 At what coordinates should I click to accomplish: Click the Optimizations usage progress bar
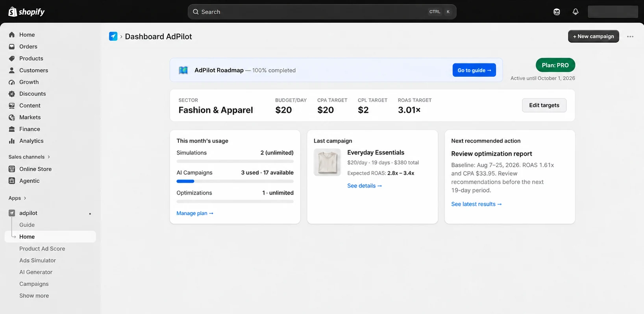tap(235, 201)
